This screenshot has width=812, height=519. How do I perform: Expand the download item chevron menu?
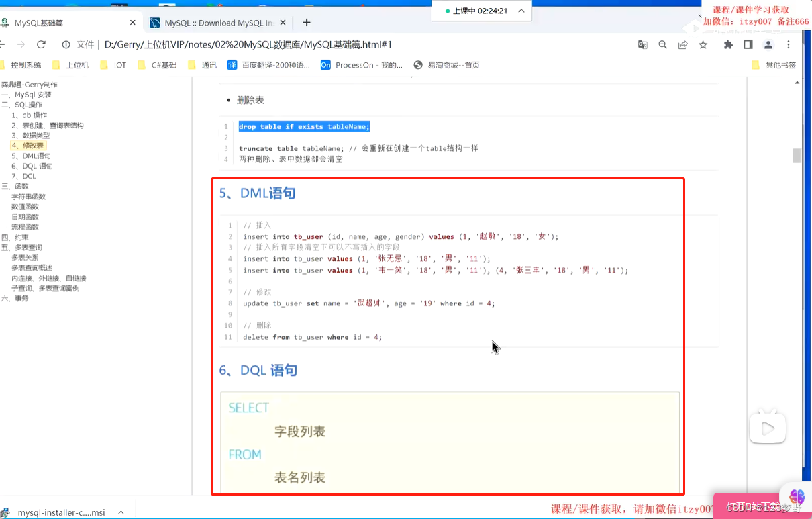click(x=121, y=512)
